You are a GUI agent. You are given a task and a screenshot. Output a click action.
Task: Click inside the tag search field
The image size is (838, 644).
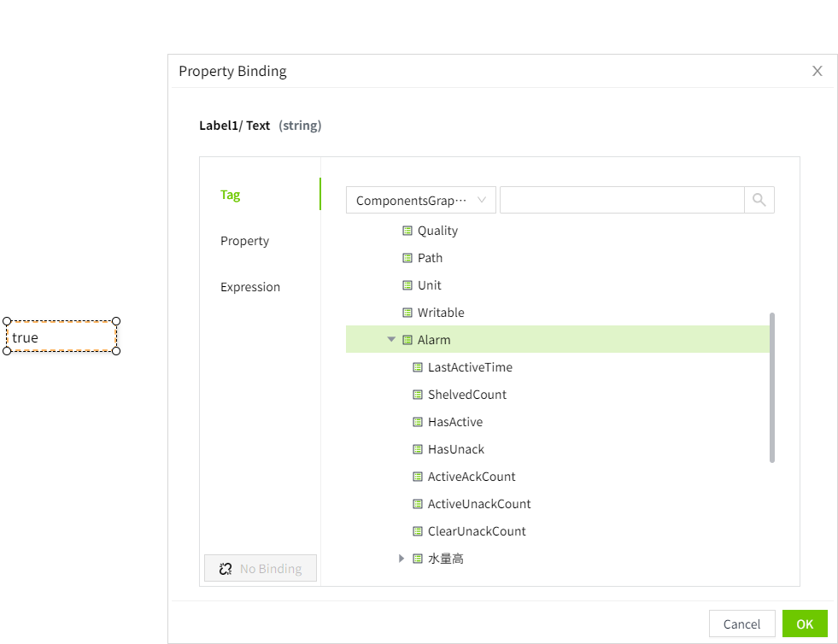click(621, 200)
